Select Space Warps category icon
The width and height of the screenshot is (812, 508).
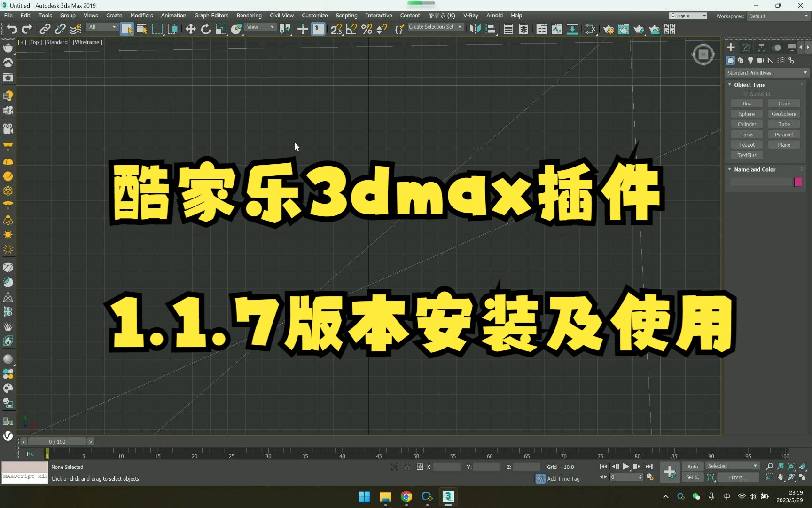pos(781,60)
